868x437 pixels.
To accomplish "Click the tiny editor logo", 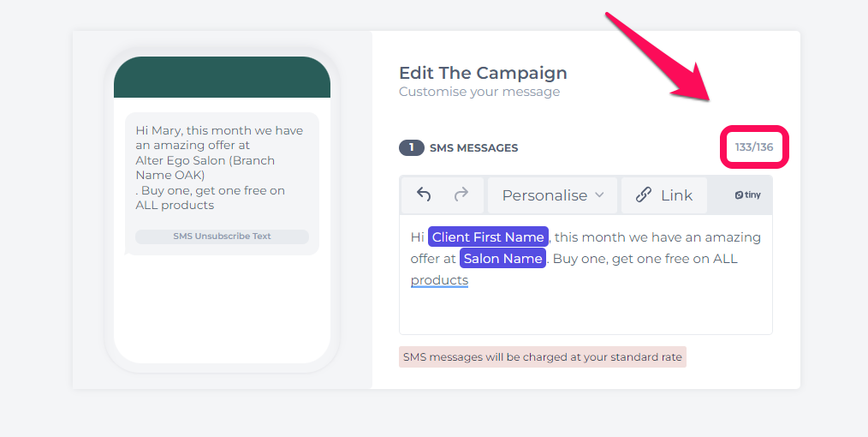I will click(x=747, y=195).
